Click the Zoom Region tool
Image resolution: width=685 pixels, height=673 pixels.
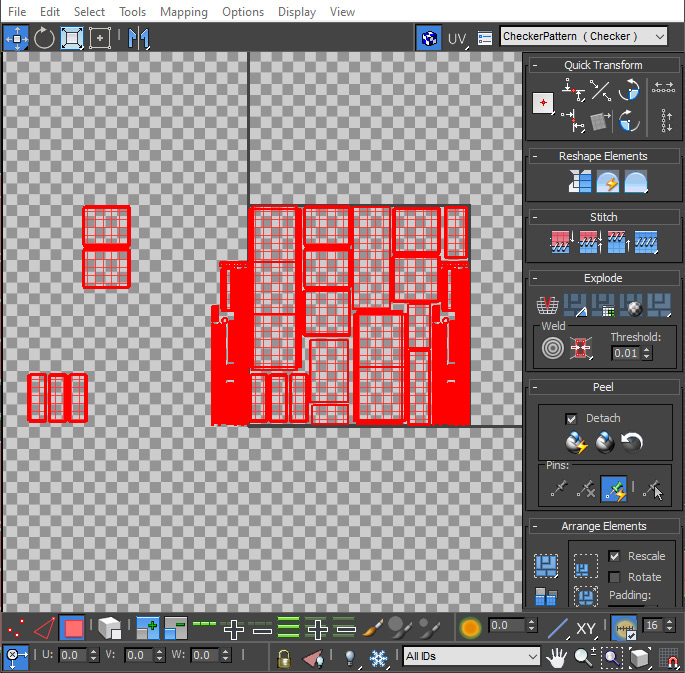tap(612, 657)
